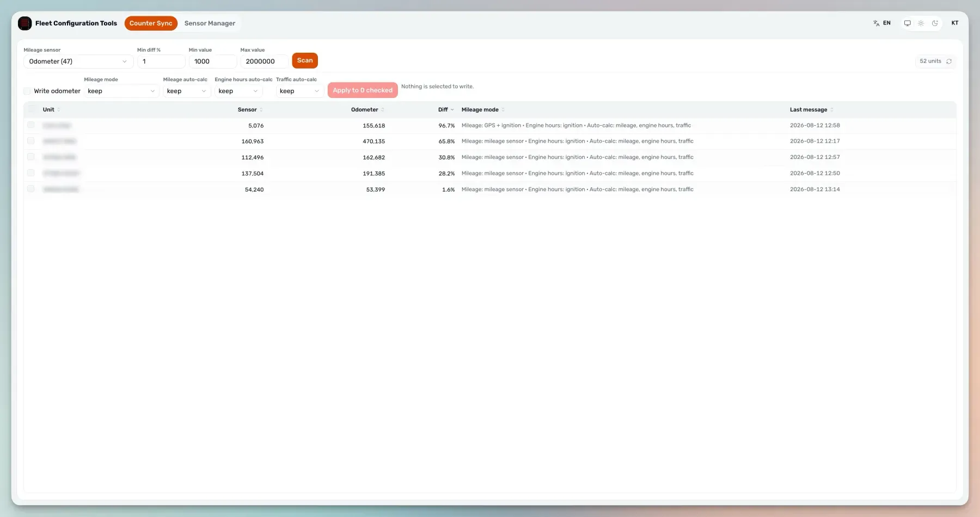
Task: Click odometer value 162,682
Action: [x=373, y=158]
